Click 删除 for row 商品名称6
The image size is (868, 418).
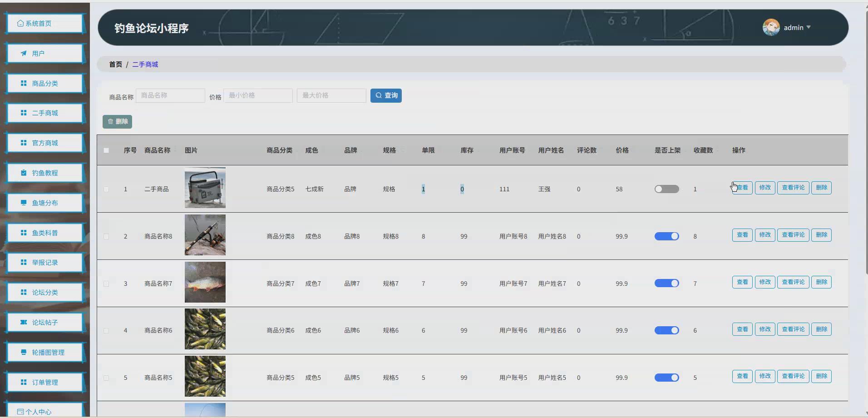(821, 329)
